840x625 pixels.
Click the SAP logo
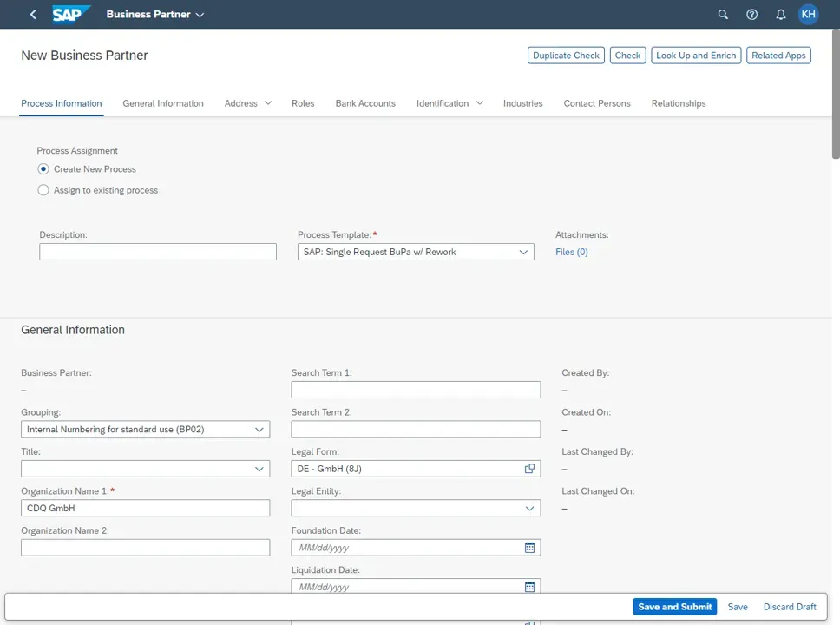70,14
